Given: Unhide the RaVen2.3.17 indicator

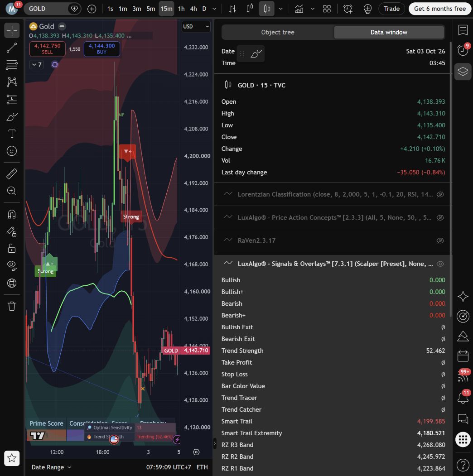Looking at the screenshot, I should point(440,240).
